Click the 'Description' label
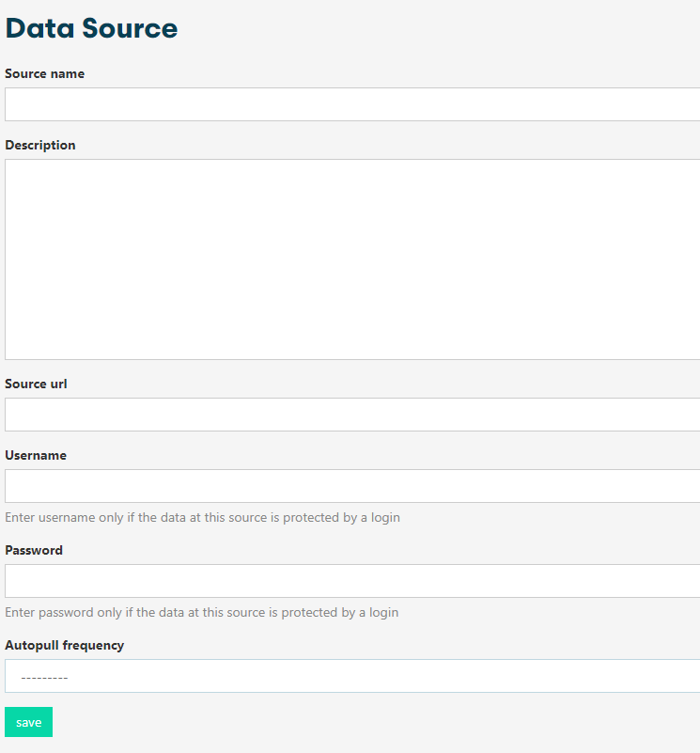The image size is (700, 753). [40, 145]
